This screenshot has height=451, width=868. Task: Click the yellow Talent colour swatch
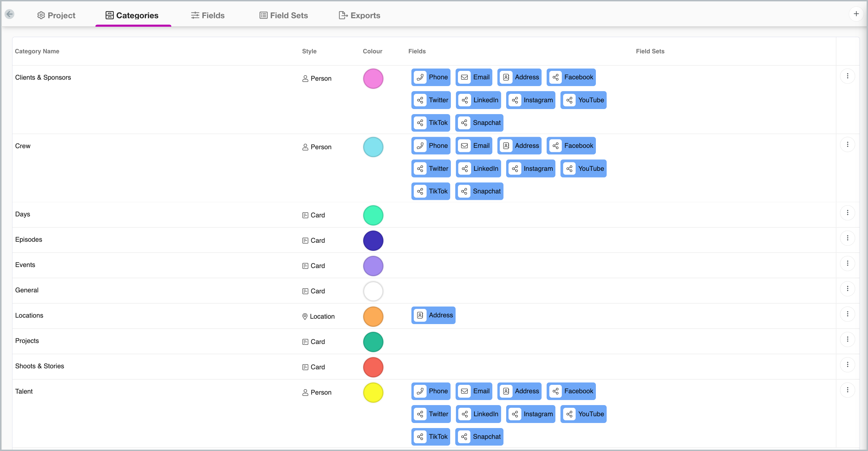point(373,393)
